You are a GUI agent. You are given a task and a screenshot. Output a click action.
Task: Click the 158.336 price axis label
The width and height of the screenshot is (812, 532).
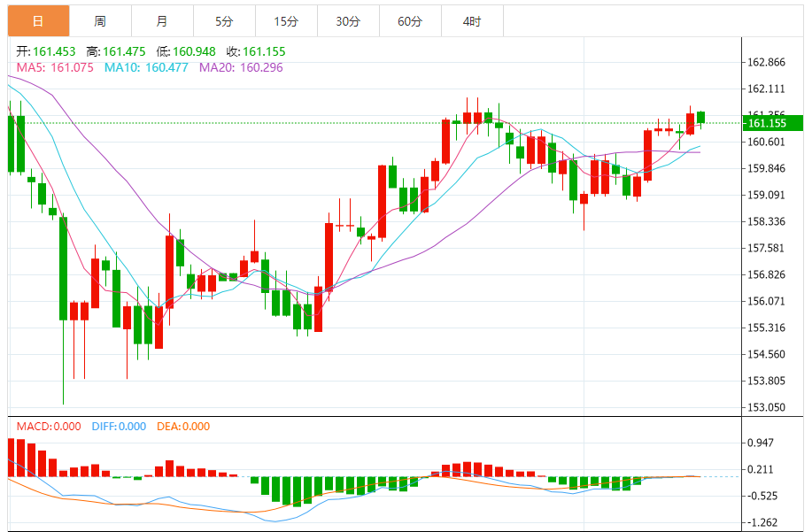coord(767,222)
